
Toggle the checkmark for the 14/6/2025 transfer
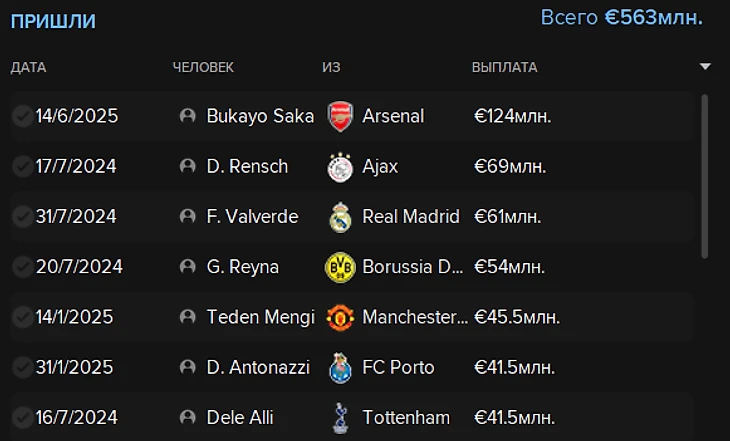tap(22, 116)
